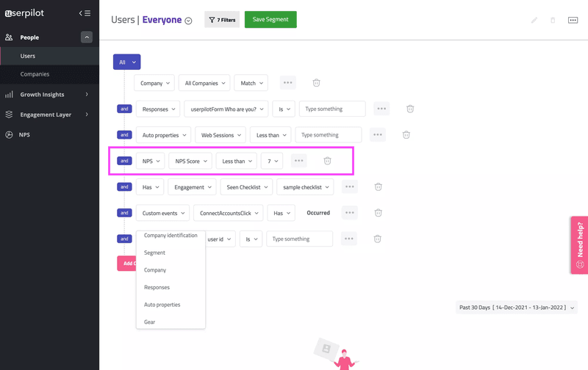Select Auto properties from the condition list
The height and width of the screenshot is (370, 588).
(x=162, y=305)
